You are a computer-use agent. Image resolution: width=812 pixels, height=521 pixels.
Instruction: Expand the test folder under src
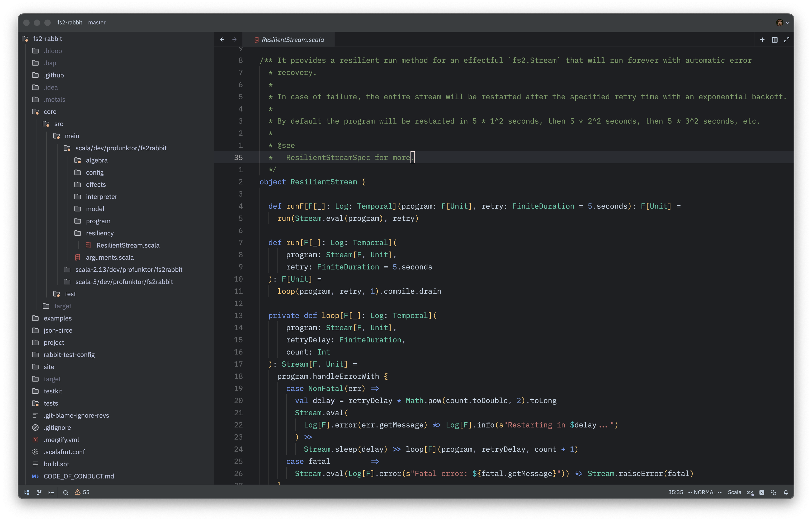click(x=70, y=294)
